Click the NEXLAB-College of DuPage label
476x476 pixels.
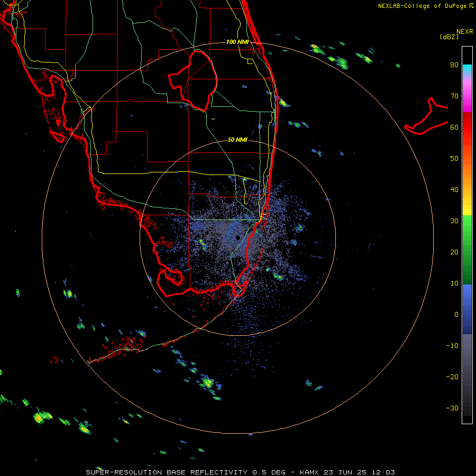[x=423, y=6]
